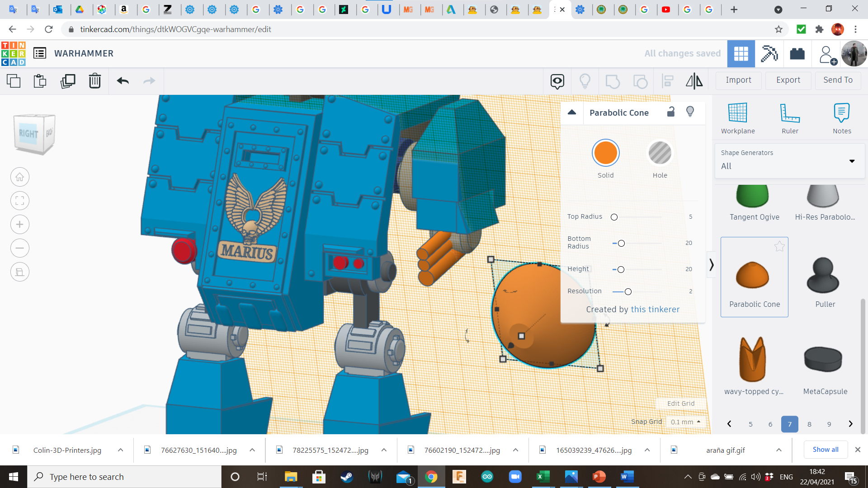This screenshot has width=868, height=488.
Task: Open the Export menu
Action: pyautogui.click(x=788, y=80)
